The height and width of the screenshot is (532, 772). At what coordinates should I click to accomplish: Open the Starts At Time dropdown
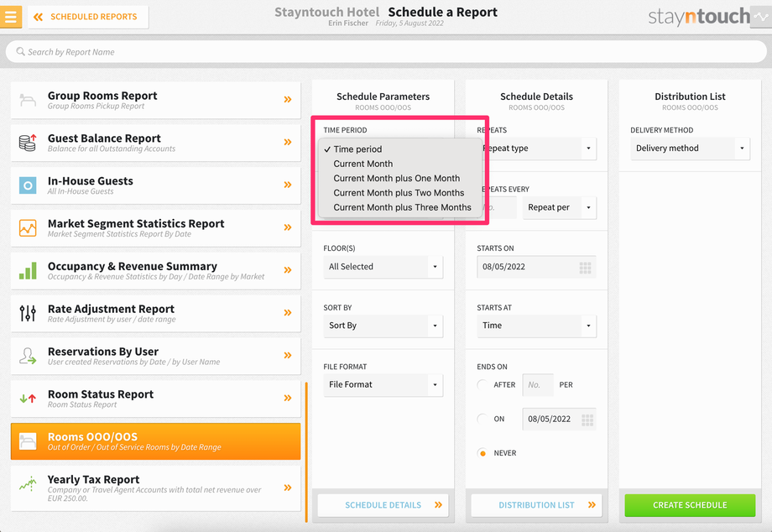point(536,326)
